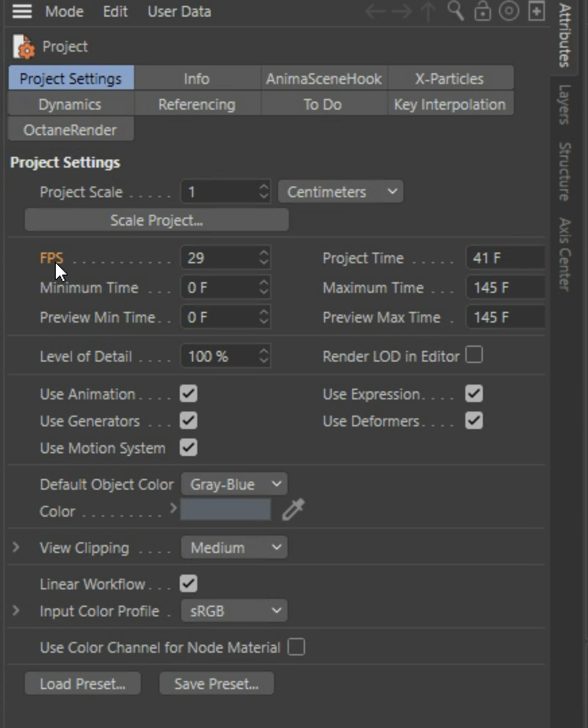The image size is (588, 728).
Task: Click the Save Preset button
Action: click(216, 683)
